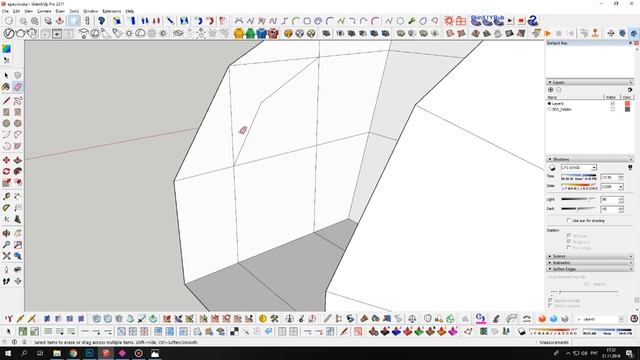Toggle On faces display checkbox
This screenshot has height=360, width=640.
click(x=569, y=236)
